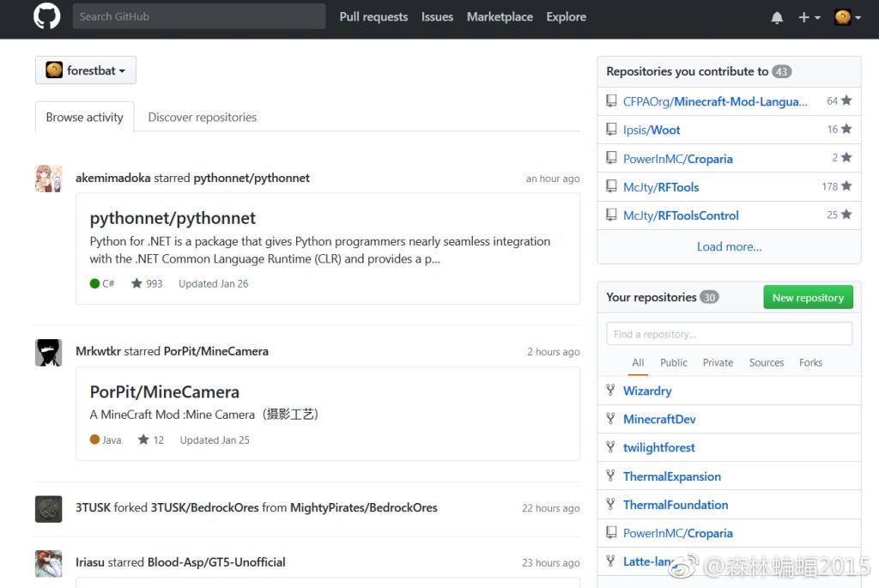Click the Mrkwtkr user avatar
Viewport: 879px width, 588px height.
pos(48,352)
